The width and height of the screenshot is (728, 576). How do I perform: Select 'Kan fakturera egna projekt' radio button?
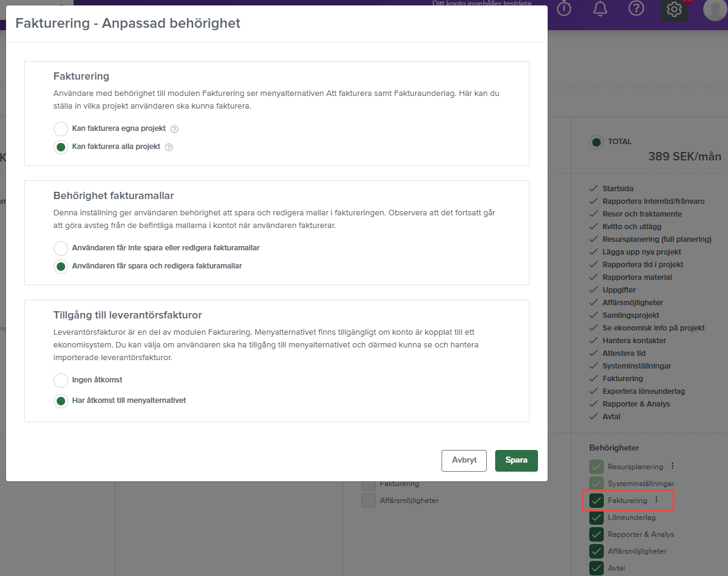(x=61, y=129)
